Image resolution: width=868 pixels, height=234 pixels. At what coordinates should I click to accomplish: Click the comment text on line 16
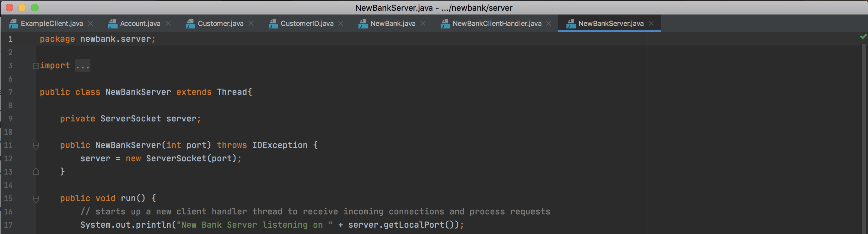point(315,212)
